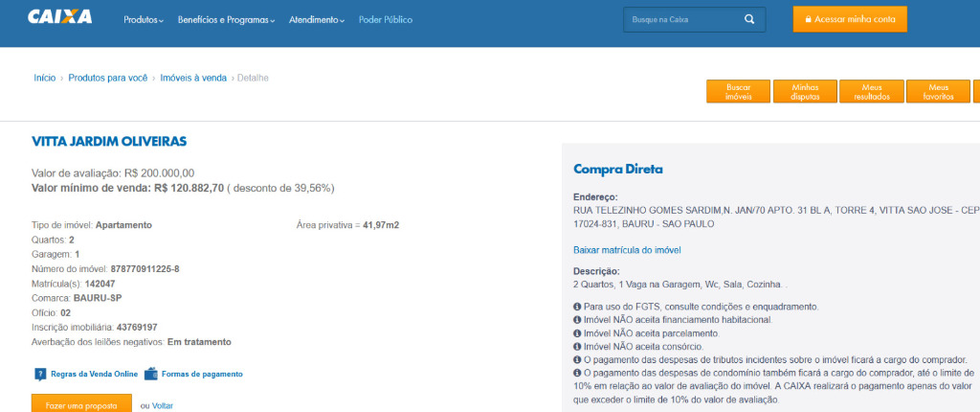
Task: Click the Buscar imóveis button
Action: coord(738,91)
